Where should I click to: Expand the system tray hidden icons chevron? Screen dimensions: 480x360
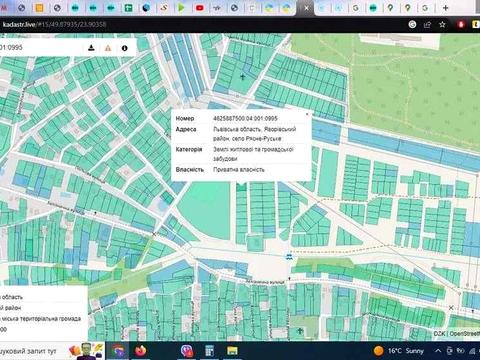tap(438, 351)
